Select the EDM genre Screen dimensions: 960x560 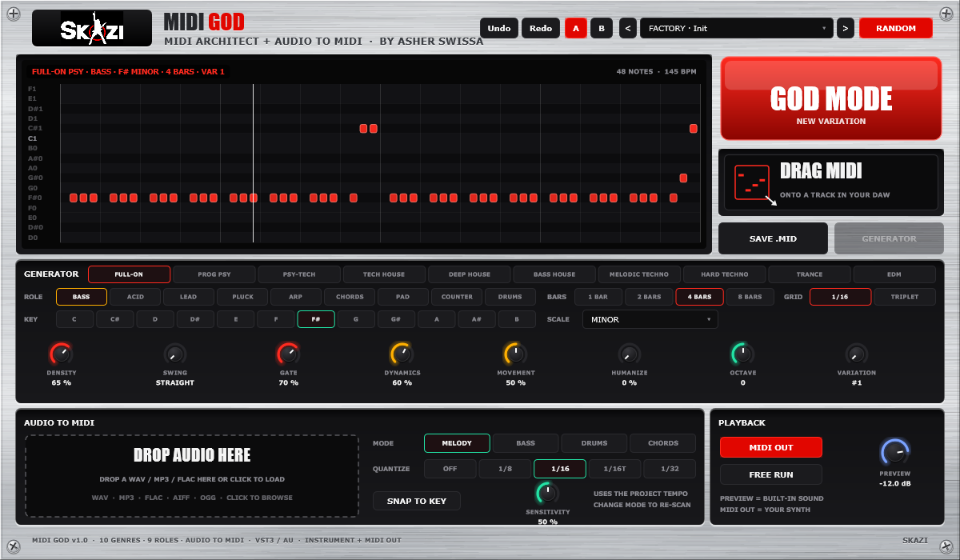[x=894, y=274]
